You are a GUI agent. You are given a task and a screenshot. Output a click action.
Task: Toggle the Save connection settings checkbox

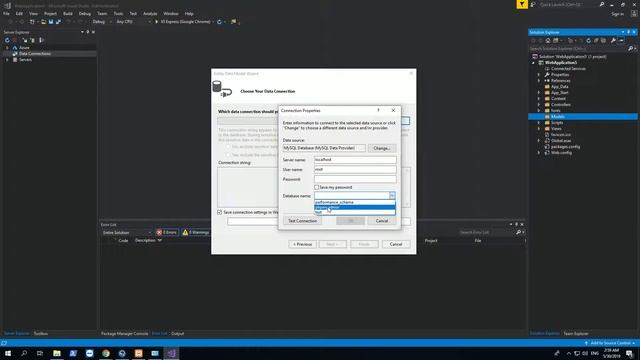(x=220, y=212)
